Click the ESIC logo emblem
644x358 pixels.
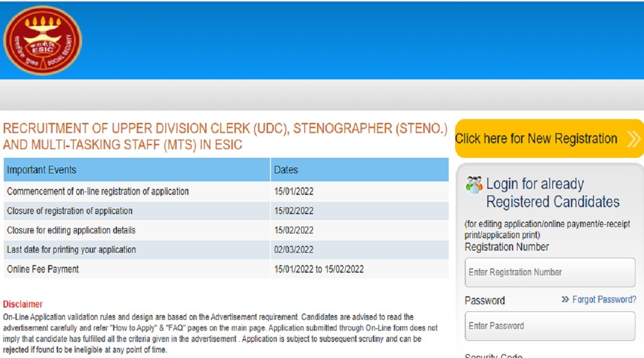pyautogui.click(x=43, y=40)
